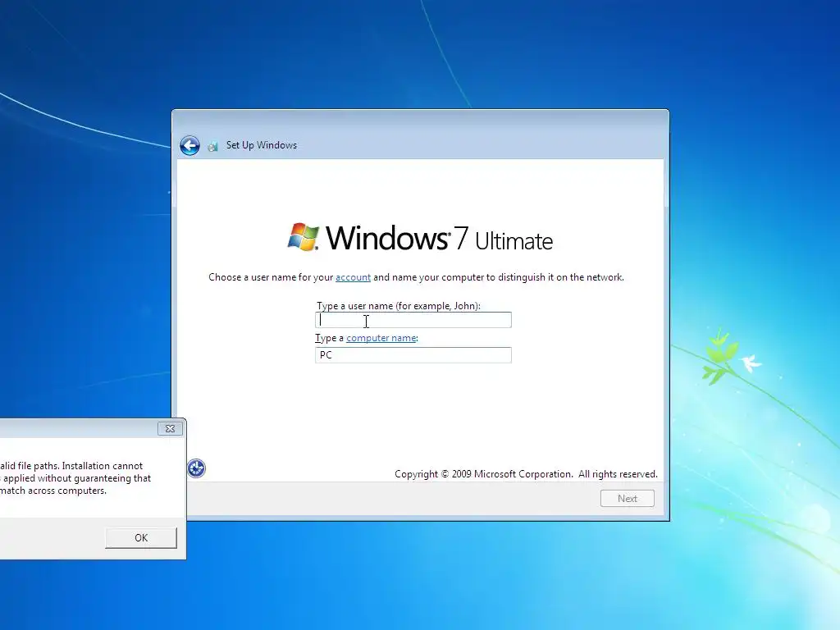The image size is (840, 630).
Task: Close the error dialog with X button
Action: click(x=171, y=428)
